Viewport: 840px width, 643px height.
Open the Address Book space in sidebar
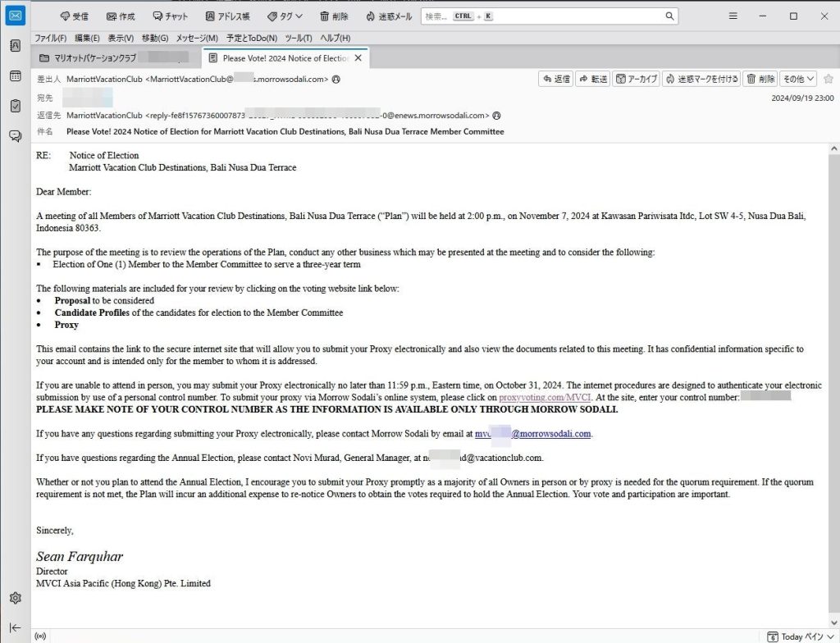[15, 46]
